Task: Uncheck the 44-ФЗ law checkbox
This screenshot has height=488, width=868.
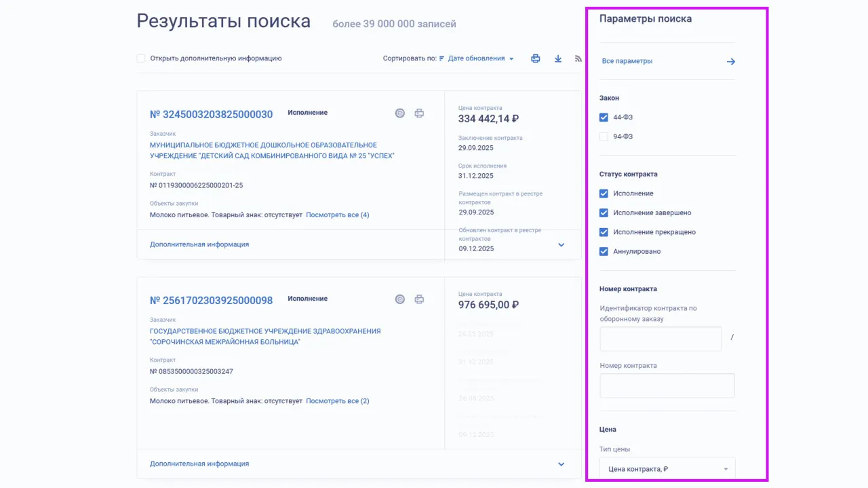Action: [604, 117]
